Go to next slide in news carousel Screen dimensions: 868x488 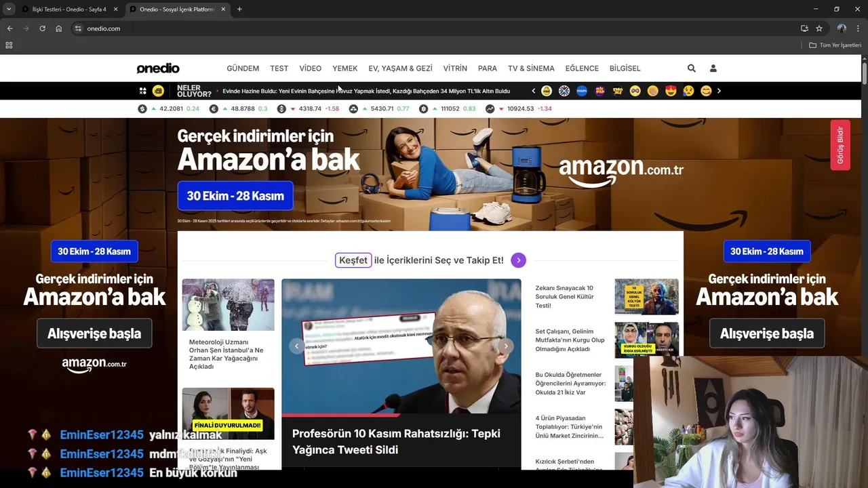coord(506,346)
